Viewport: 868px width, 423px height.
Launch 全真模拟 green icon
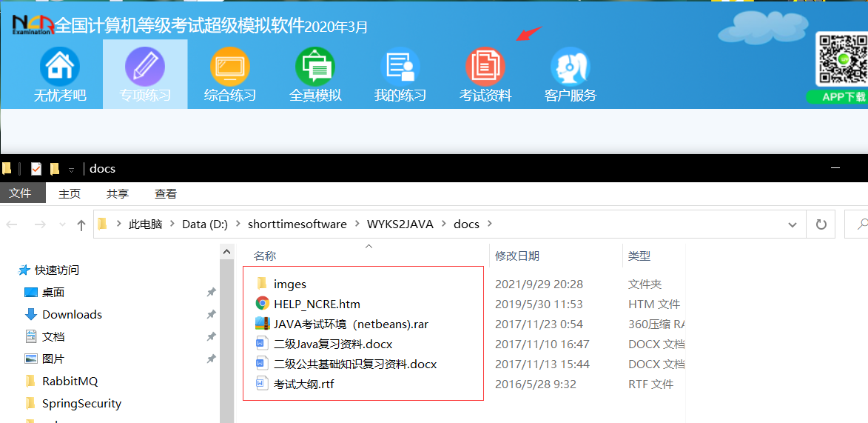(315, 67)
